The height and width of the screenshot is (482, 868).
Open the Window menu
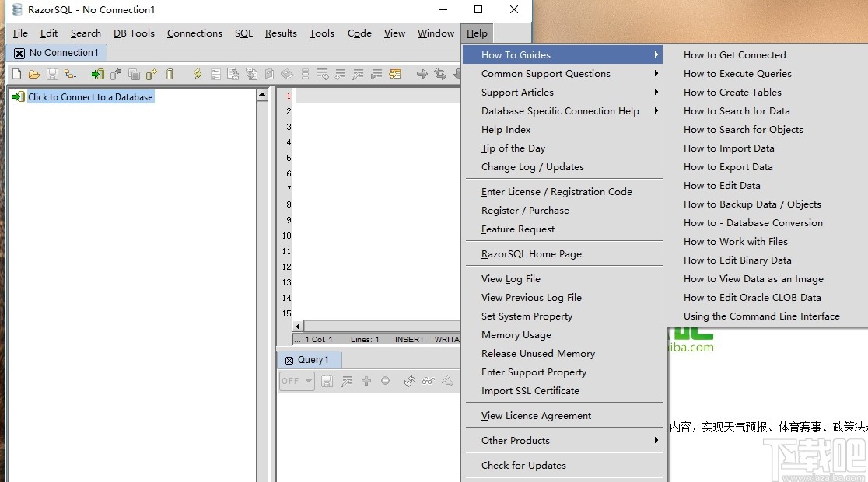(436, 33)
